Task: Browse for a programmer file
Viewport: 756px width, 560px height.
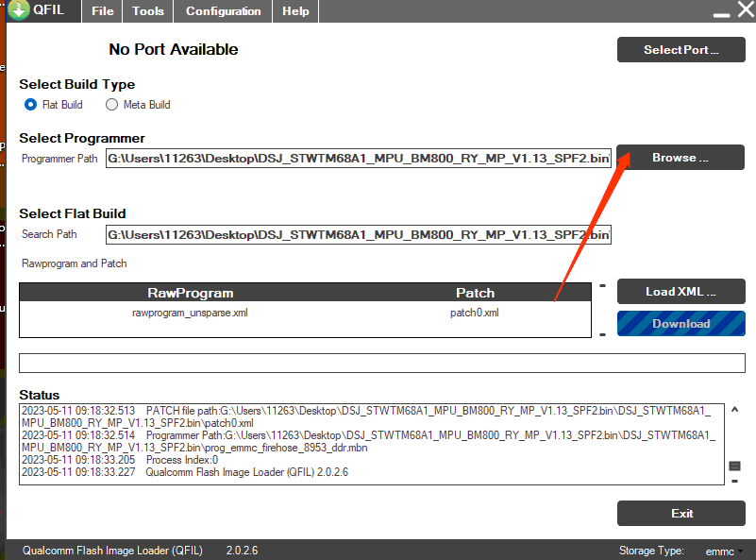Action: click(680, 158)
